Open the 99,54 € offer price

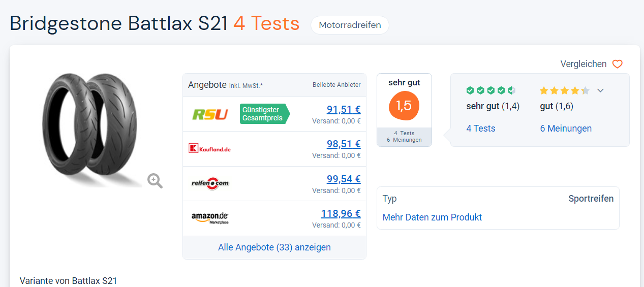tap(344, 179)
